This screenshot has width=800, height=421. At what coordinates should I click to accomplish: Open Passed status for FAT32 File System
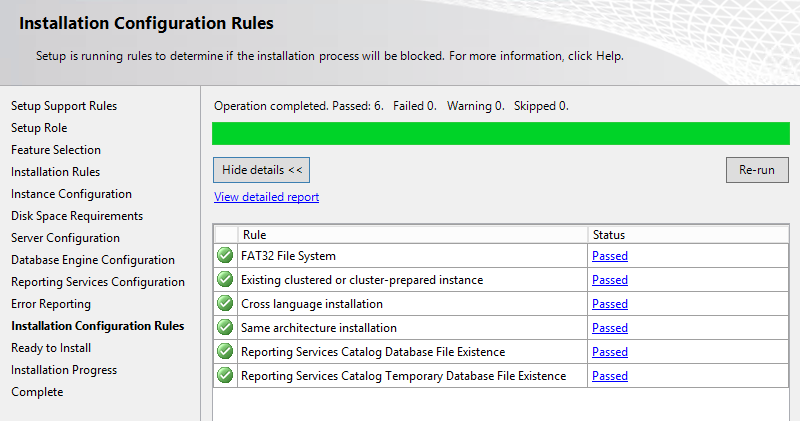coord(610,256)
